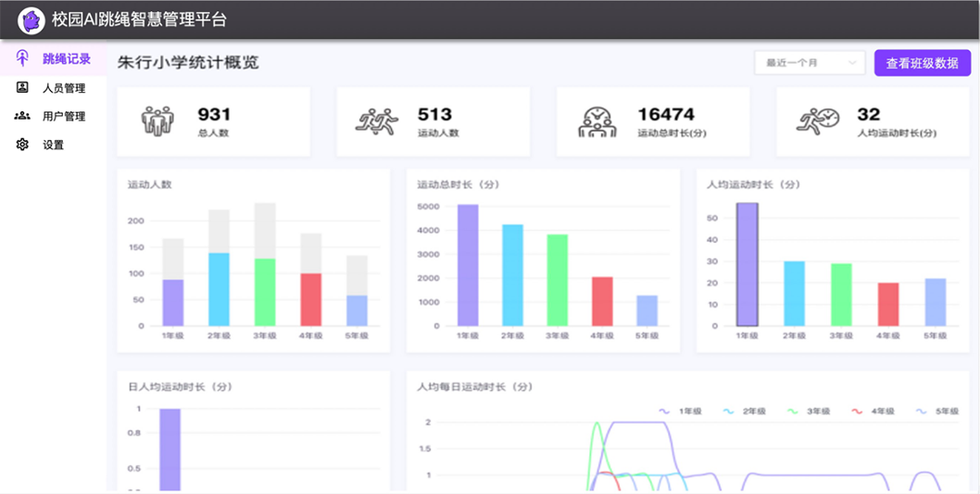This screenshot has width=980, height=494.
Task: Toggle 5年级 legend in line chart
Action: point(936,411)
